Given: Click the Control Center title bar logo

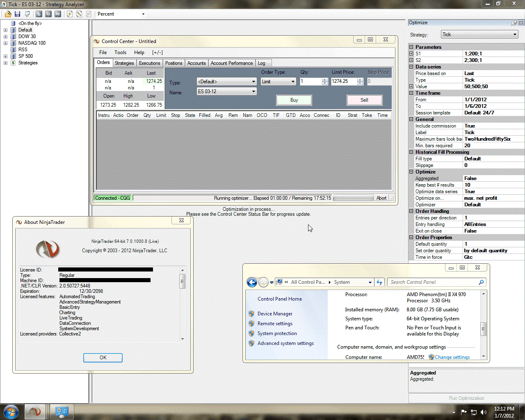Looking at the screenshot, I should tap(97, 41).
